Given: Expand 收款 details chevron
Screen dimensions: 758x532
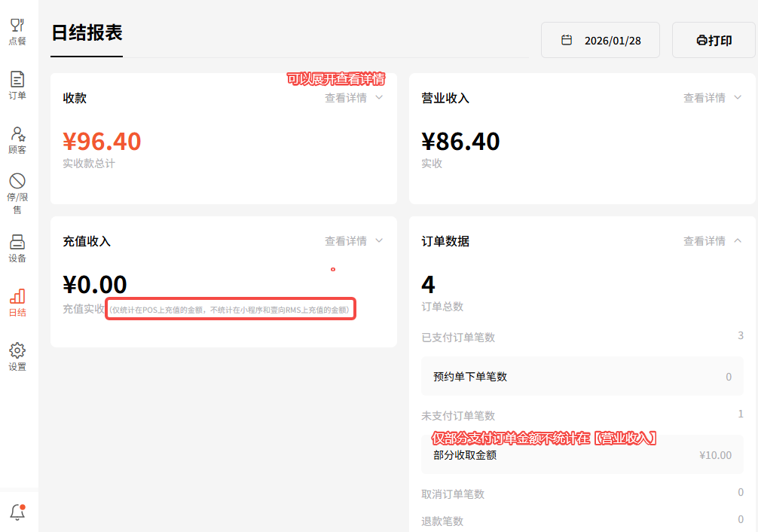Looking at the screenshot, I should point(379,98).
